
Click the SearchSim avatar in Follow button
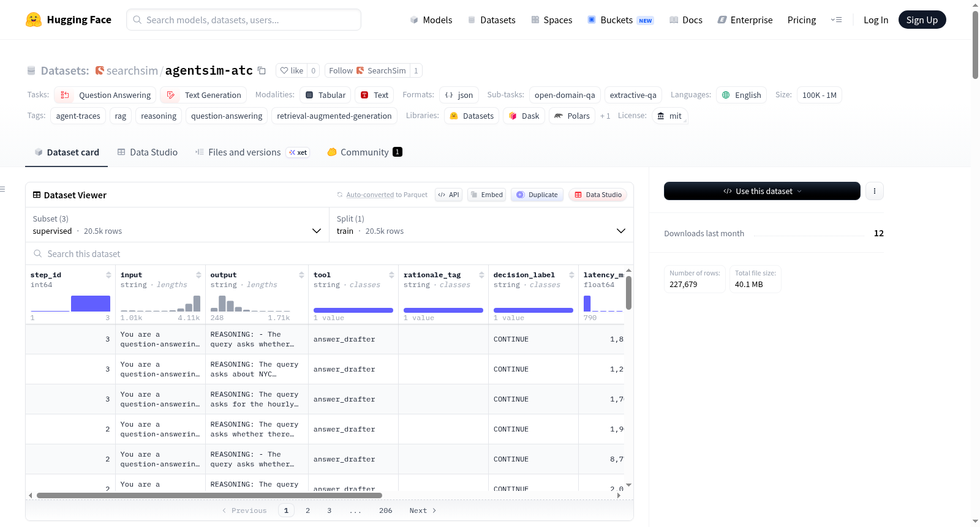click(x=360, y=70)
